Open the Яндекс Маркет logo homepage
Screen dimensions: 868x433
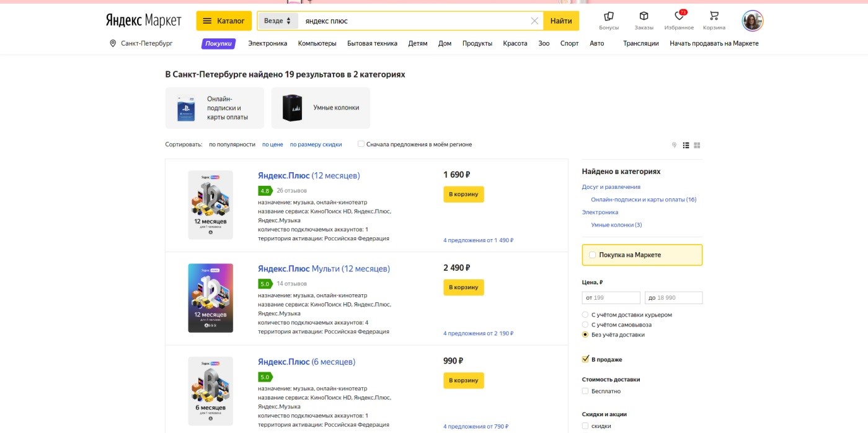click(x=143, y=20)
